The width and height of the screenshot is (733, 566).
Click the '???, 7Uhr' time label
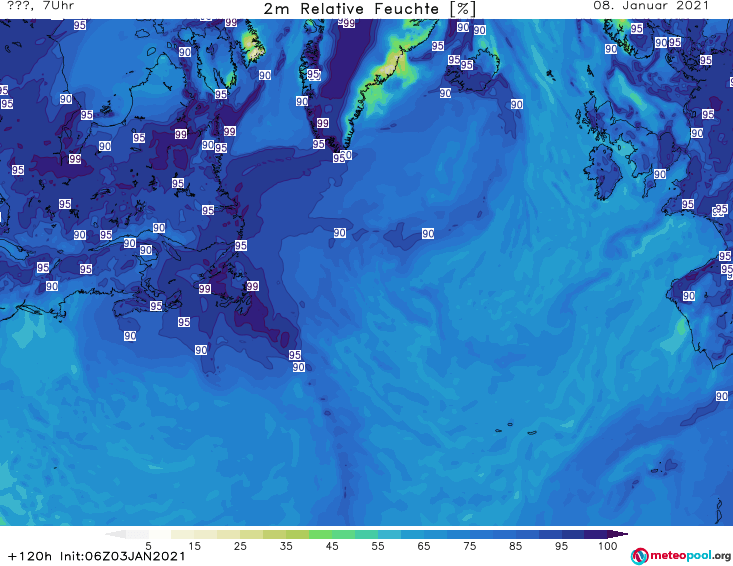pos(40,6)
